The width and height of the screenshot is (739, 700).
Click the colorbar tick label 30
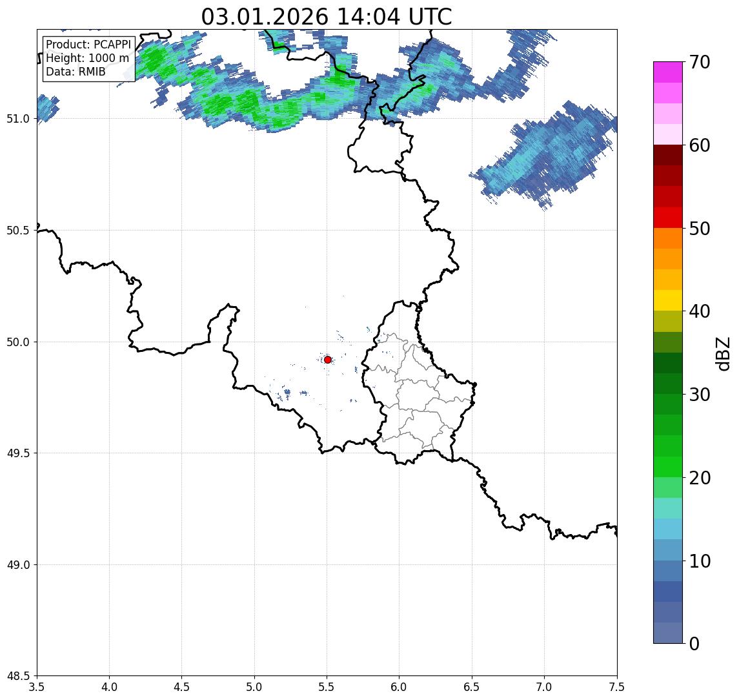point(700,395)
